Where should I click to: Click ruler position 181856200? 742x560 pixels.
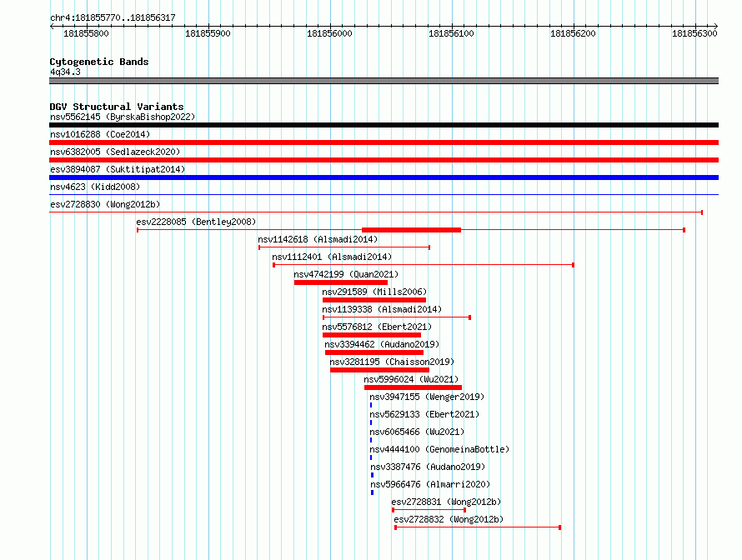coord(573,33)
